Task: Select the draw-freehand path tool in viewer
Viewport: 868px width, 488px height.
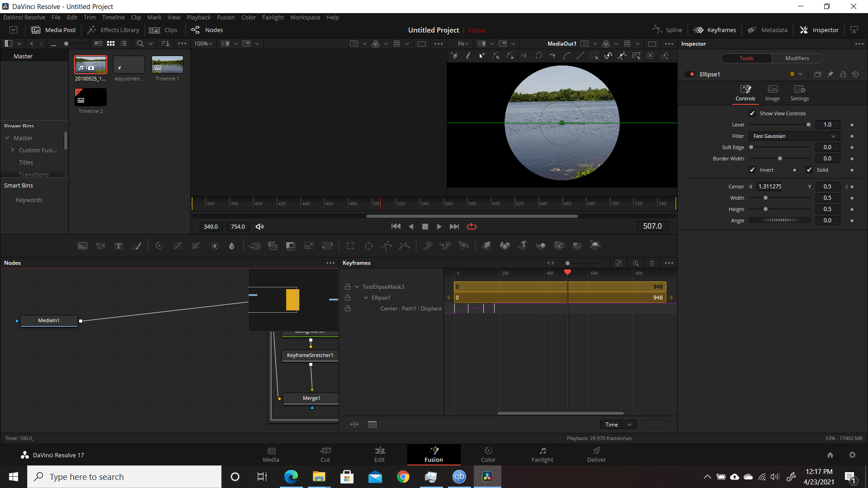Action: [468, 56]
